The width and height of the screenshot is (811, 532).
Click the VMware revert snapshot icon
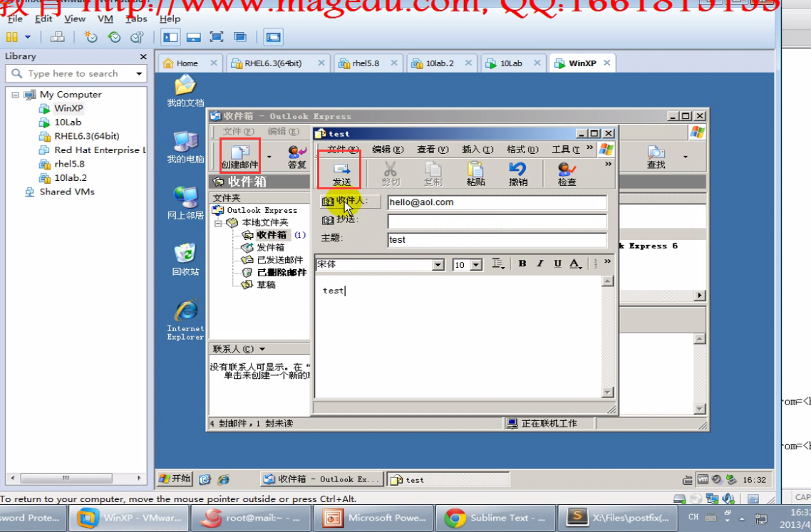(114, 37)
